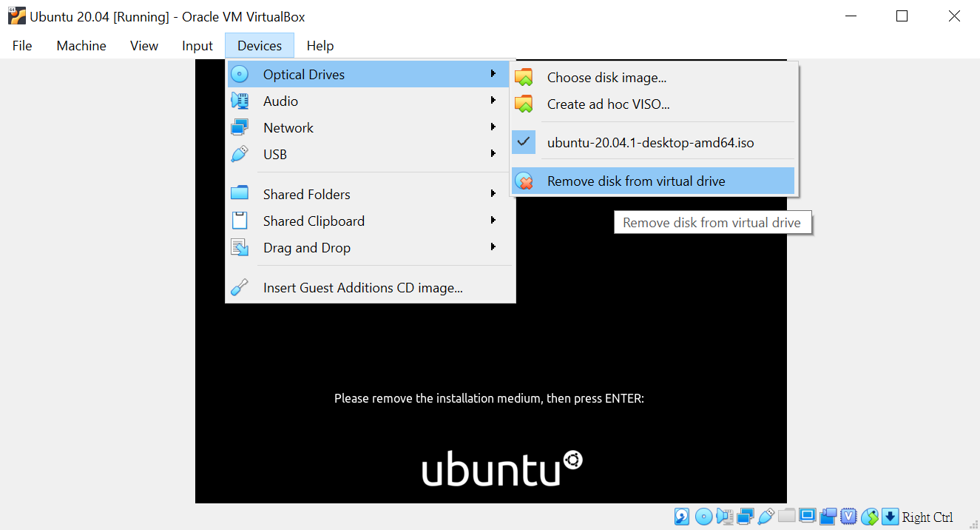
Task: Open the File menu
Action: [22, 46]
